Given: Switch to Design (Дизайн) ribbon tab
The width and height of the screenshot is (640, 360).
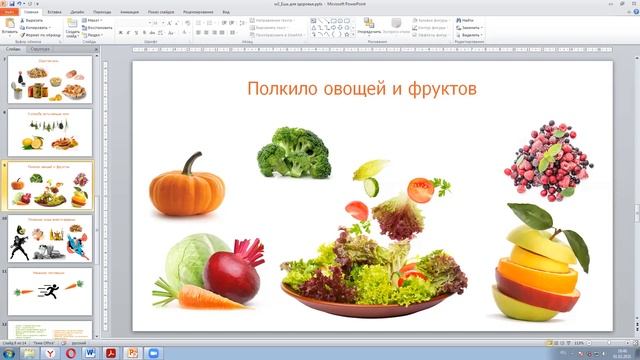Looking at the screenshot, I should 77,12.
